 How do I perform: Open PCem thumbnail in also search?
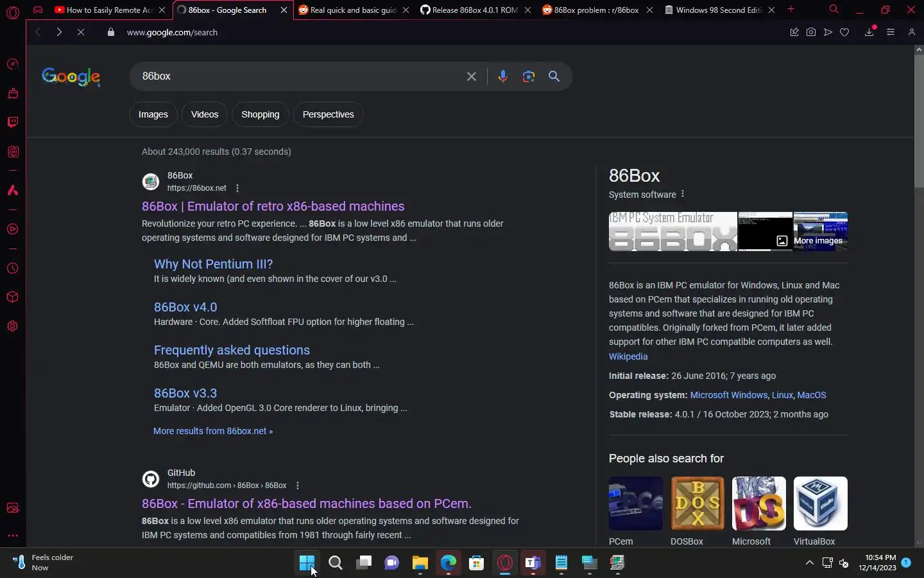(x=635, y=504)
